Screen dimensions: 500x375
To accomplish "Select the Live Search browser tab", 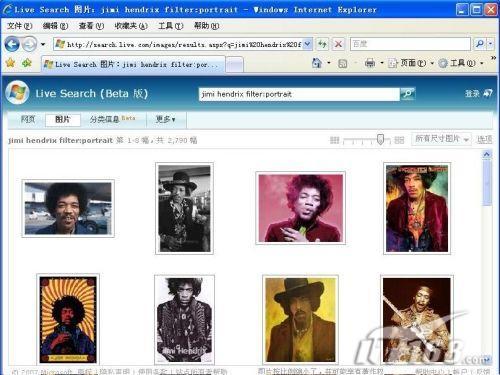I will pos(133,64).
